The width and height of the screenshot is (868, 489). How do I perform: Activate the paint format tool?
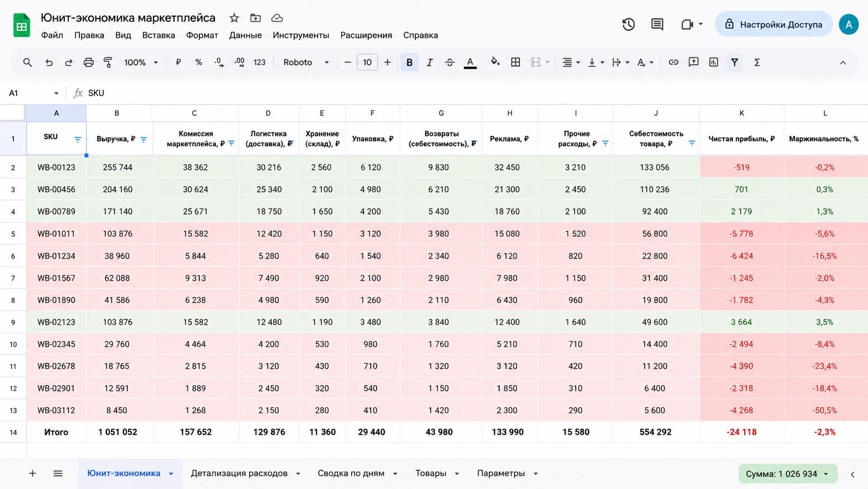[x=108, y=62]
